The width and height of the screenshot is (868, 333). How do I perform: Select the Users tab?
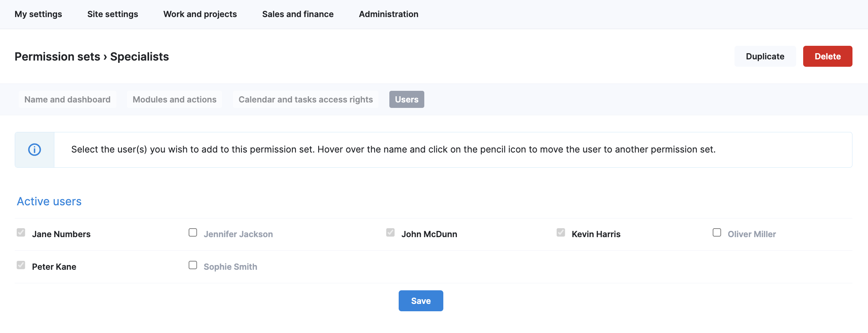coord(407,99)
